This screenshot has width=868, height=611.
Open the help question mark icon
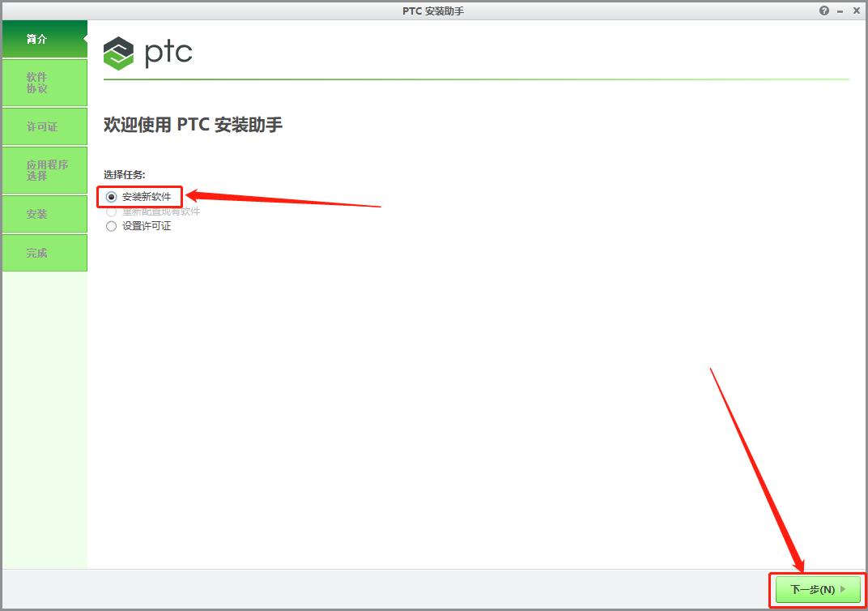click(823, 11)
